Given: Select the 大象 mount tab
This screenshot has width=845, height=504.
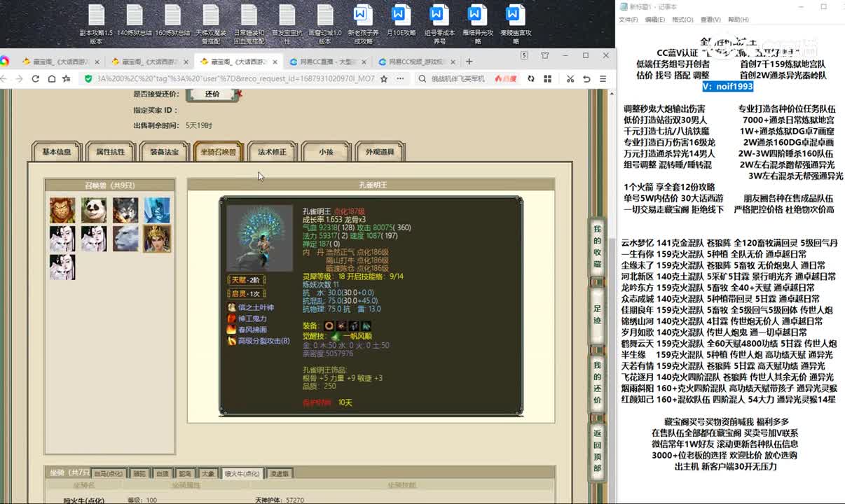Looking at the screenshot, I should coord(208,474).
